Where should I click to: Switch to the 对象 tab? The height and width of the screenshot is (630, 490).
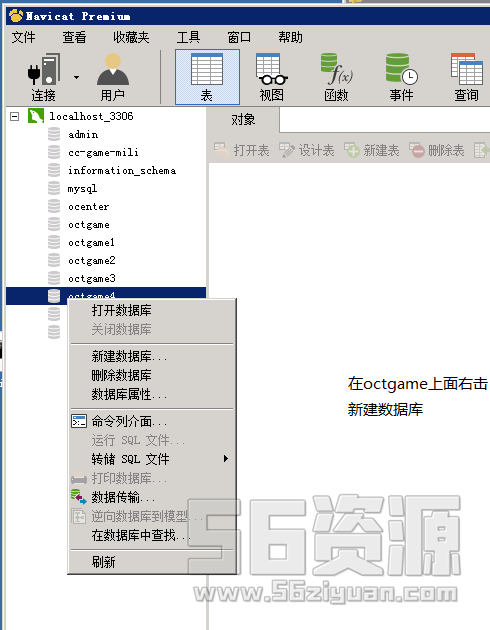click(243, 120)
